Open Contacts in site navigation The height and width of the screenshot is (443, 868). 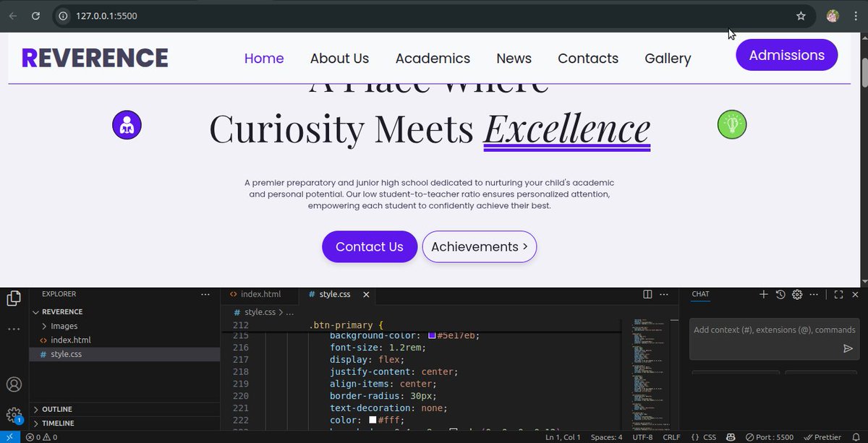pos(588,59)
